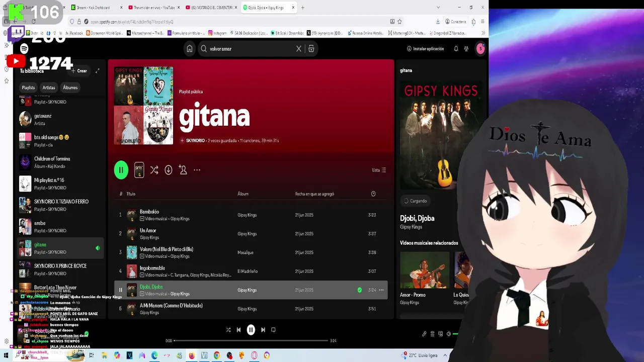Image resolution: width=644 pixels, height=362 pixels.
Task: Click Instalar aplicación link
Action: pyautogui.click(x=426, y=49)
